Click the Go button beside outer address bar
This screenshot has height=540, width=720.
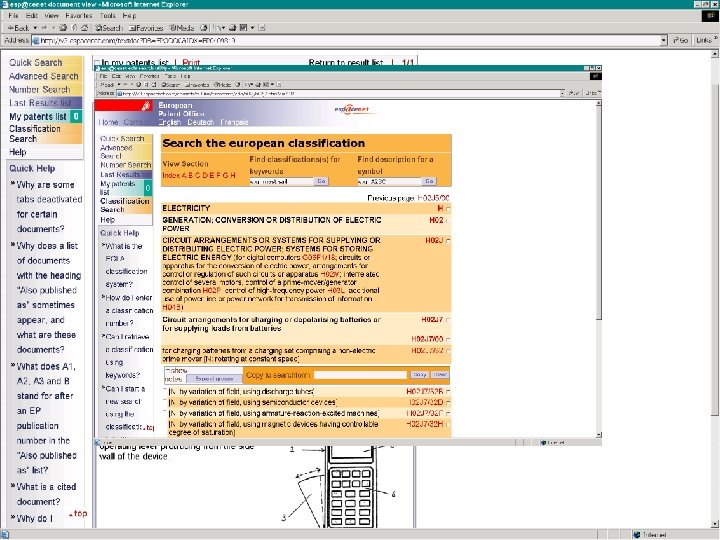tap(681, 40)
